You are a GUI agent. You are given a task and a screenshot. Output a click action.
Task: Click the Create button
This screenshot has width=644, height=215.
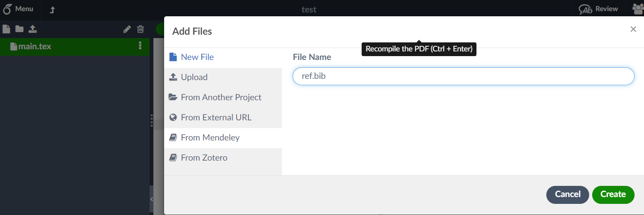613,194
